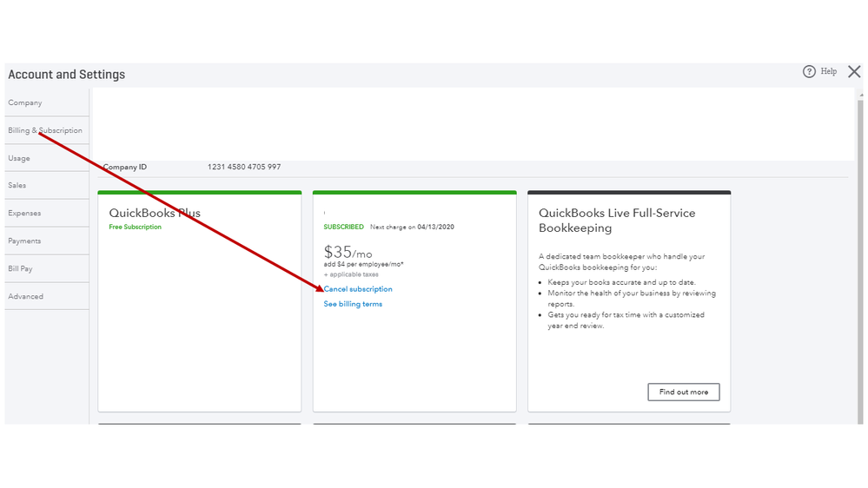Click the Help text label
This screenshot has height=488, width=868.
pyautogui.click(x=829, y=71)
